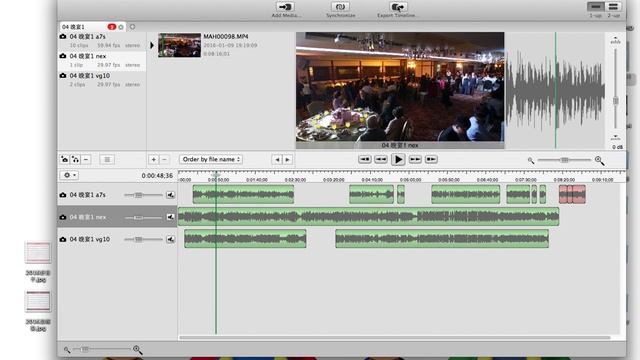Click the camera icon on the a7s timeline track
Image resolution: width=640 pixels, height=360 pixels.
(63, 195)
